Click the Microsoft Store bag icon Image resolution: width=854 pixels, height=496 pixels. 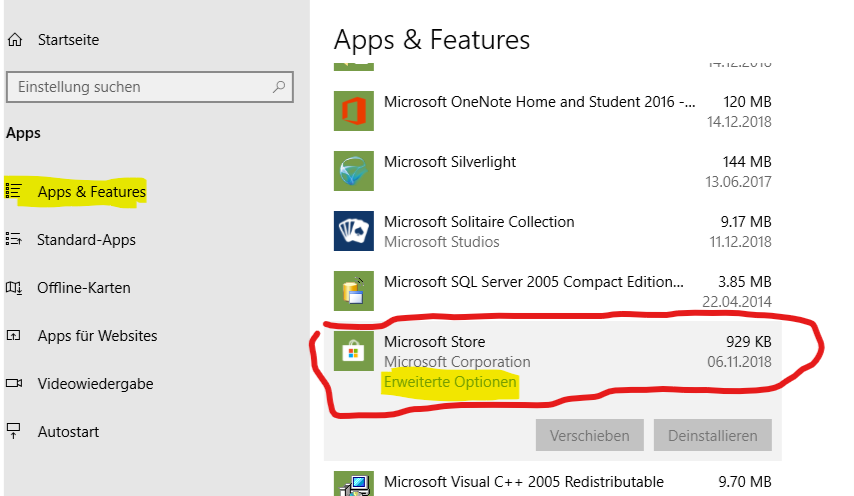coord(354,351)
